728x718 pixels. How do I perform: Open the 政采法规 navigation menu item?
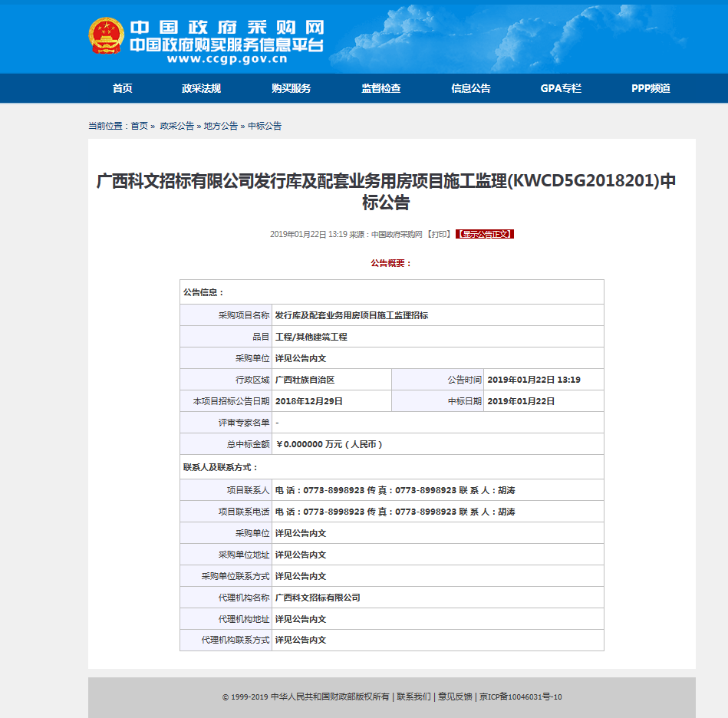click(201, 88)
